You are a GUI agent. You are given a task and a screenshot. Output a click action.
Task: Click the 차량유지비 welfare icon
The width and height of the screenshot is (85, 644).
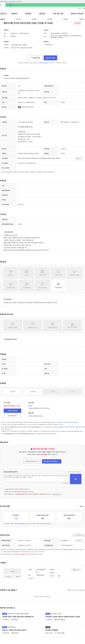42,273
